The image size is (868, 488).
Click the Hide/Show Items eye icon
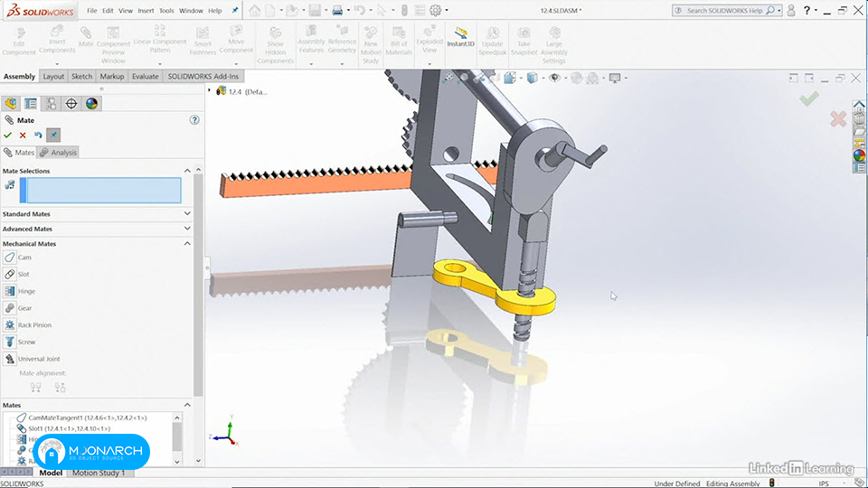click(554, 78)
